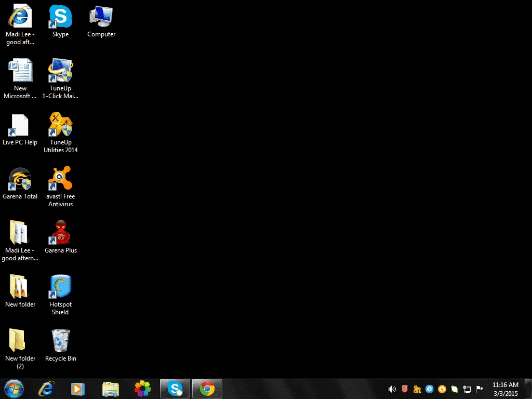
Task: Select the Live PC Help shortcut
Action: tap(20, 129)
